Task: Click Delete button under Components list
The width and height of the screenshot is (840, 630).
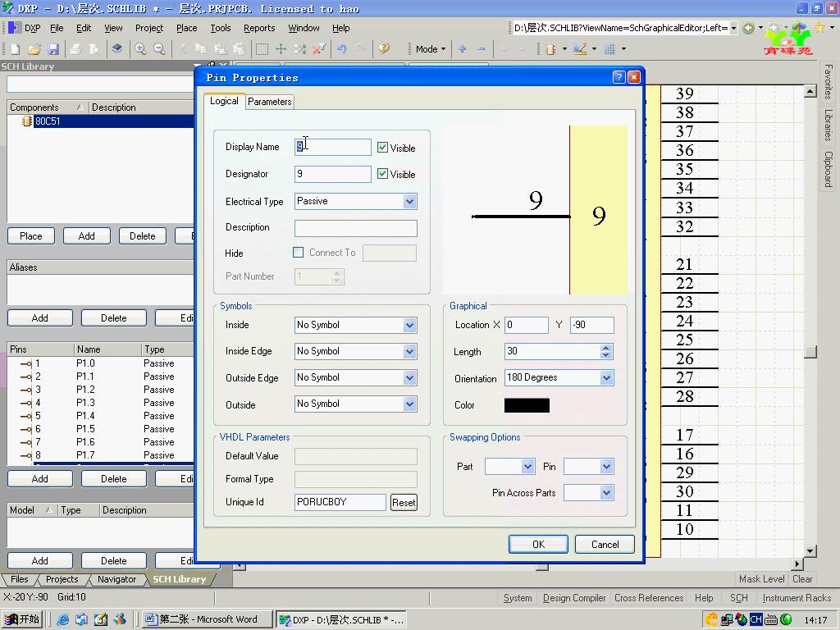Action: point(143,235)
